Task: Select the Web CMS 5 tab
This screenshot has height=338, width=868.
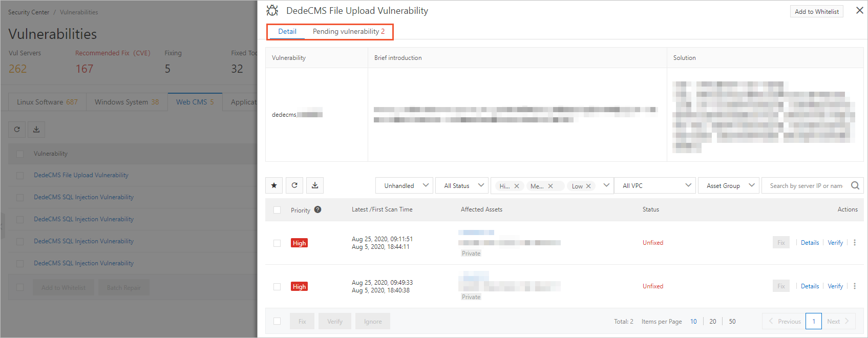Action: (x=195, y=102)
